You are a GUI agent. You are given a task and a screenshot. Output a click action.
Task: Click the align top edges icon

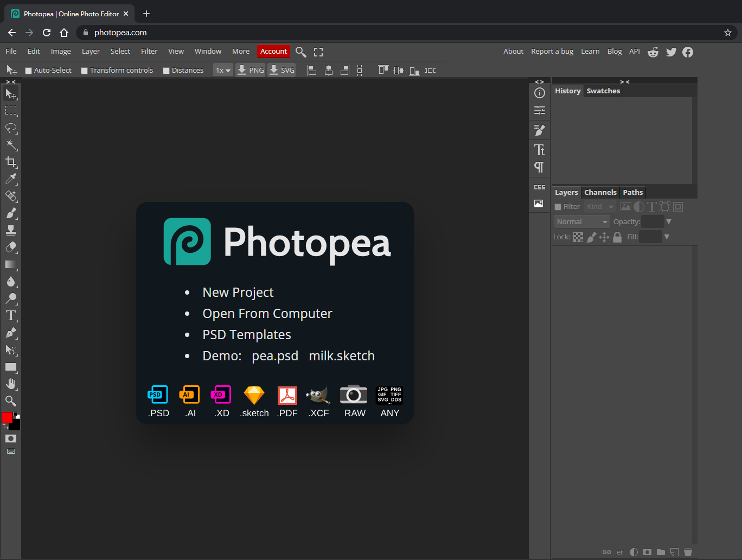coord(383,70)
